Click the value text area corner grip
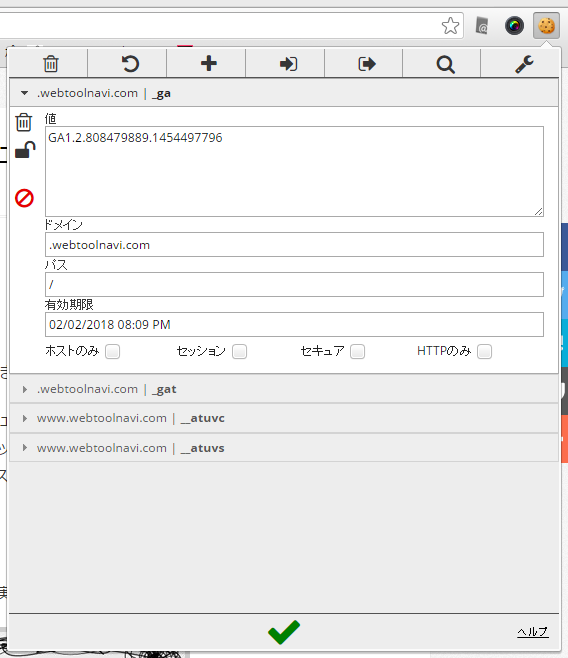The height and width of the screenshot is (658, 568). [x=539, y=212]
